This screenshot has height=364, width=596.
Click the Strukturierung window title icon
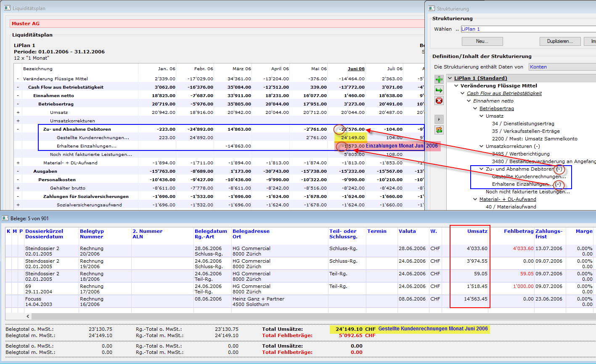coord(431,8)
